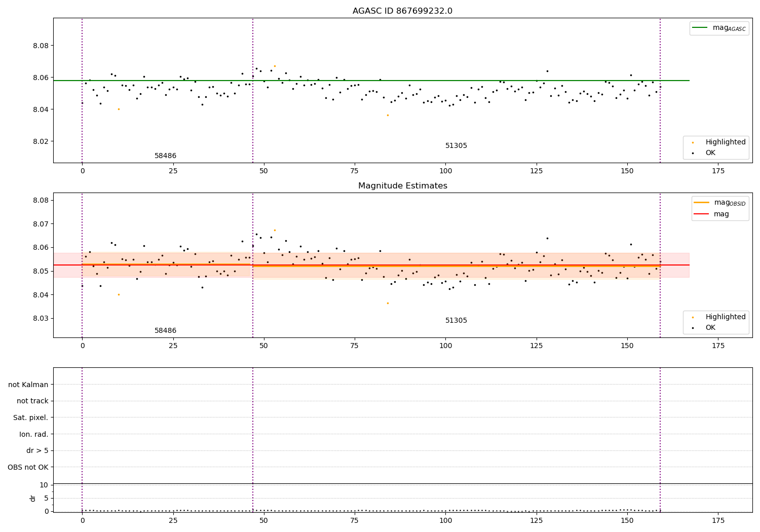
Task: Click the "Sat. pixel." row label
Action: [x=31, y=417]
